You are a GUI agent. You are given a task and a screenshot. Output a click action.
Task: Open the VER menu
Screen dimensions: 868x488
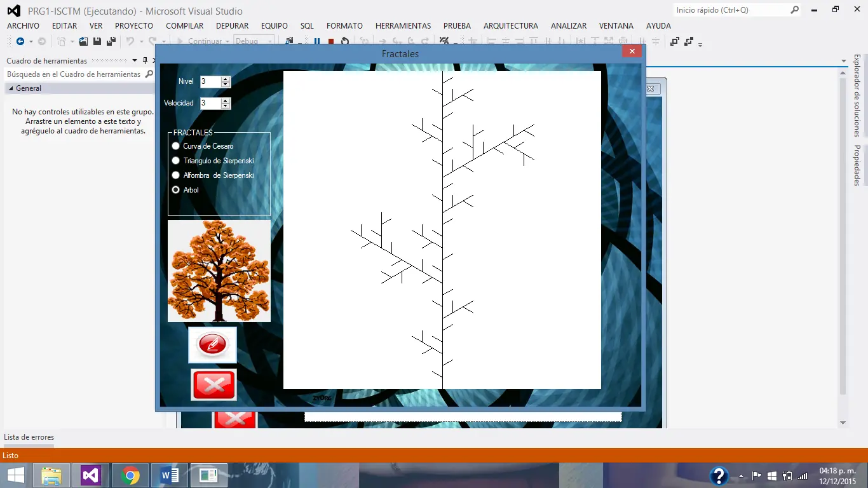96,26
